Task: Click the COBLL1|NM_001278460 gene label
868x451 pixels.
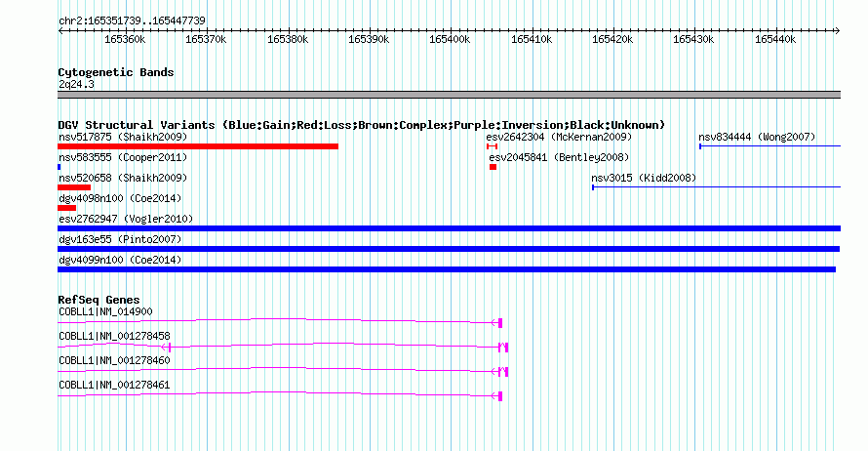Action: point(114,360)
